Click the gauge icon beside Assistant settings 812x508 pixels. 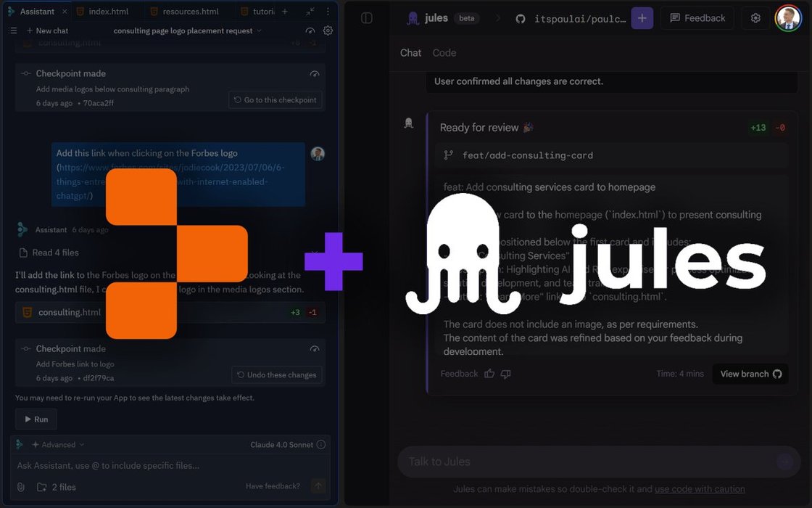(310, 30)
